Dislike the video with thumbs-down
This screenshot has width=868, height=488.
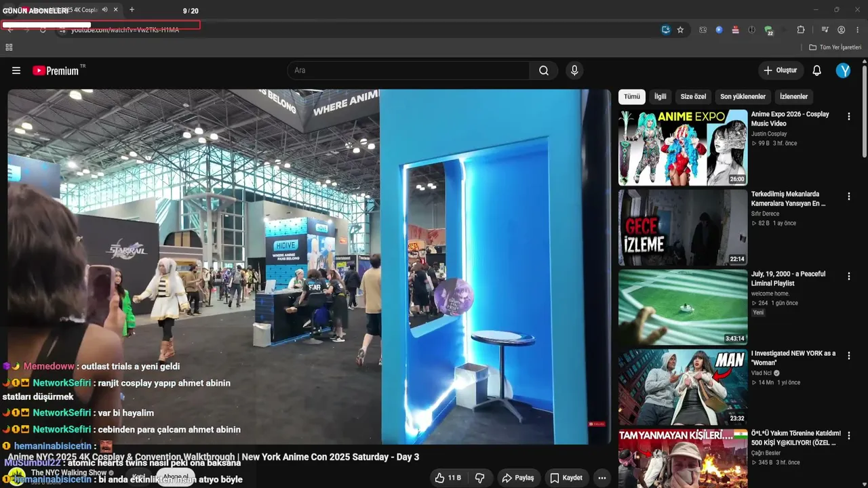tap(479, 478)
